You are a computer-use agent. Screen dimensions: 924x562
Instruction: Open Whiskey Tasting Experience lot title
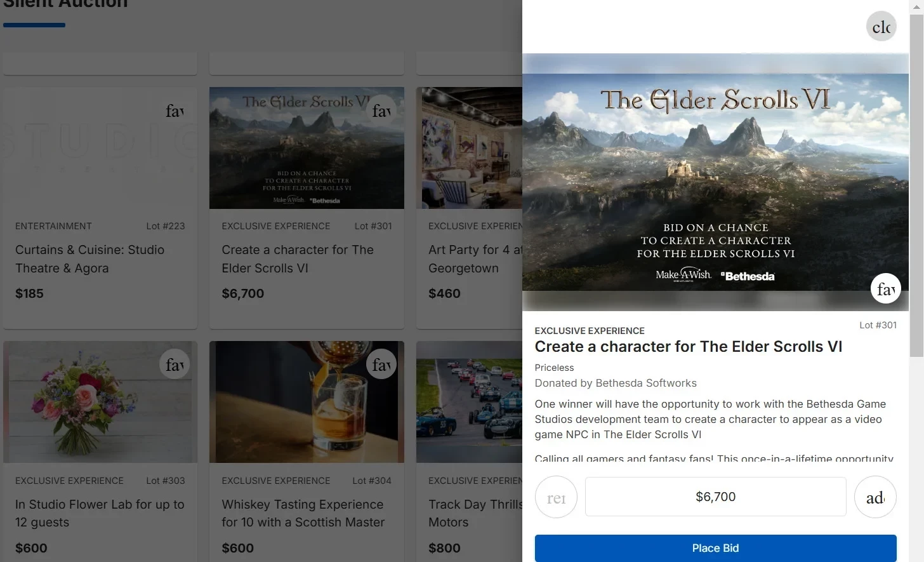(x=303, y=513)
